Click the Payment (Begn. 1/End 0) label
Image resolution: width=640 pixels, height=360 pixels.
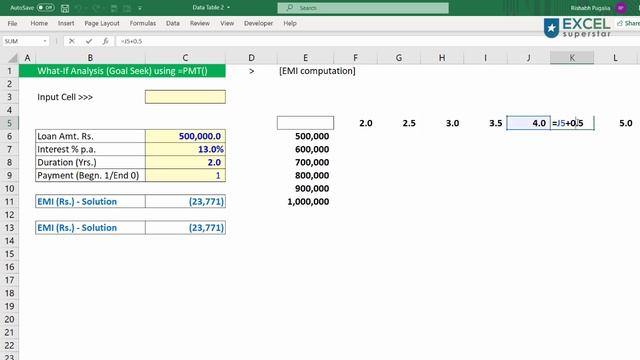(88, 175)
